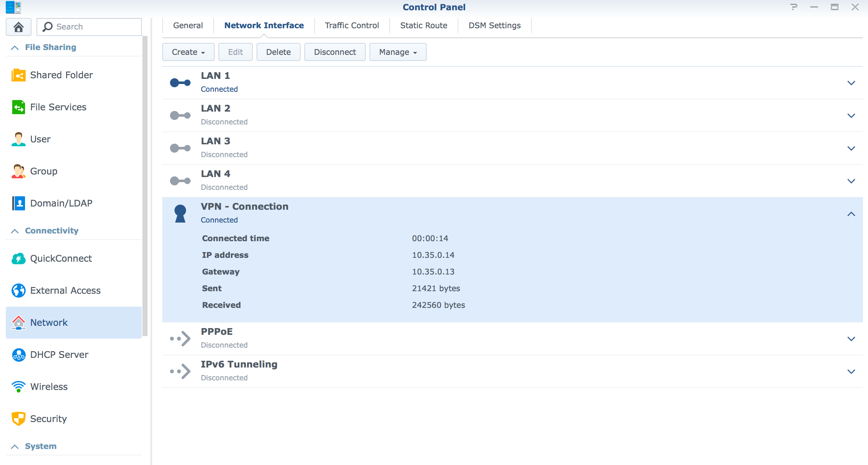
Task: Click the sidebar Search field
Action: point(89,27)
